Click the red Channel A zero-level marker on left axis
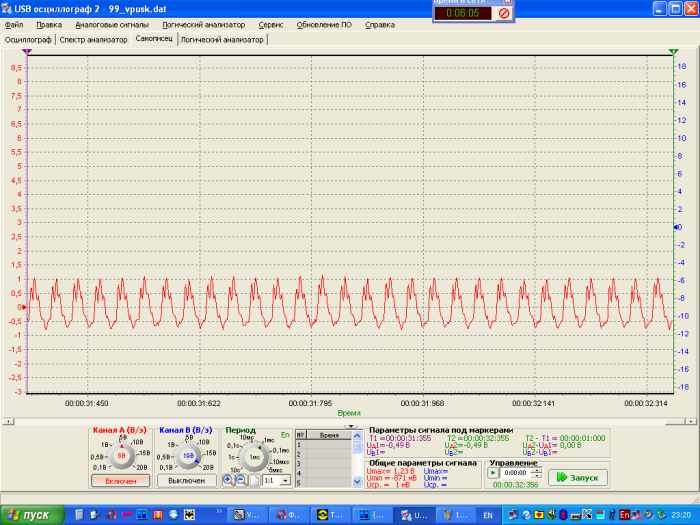The width and height of the screenshot is (700, 525). (23, 307)
